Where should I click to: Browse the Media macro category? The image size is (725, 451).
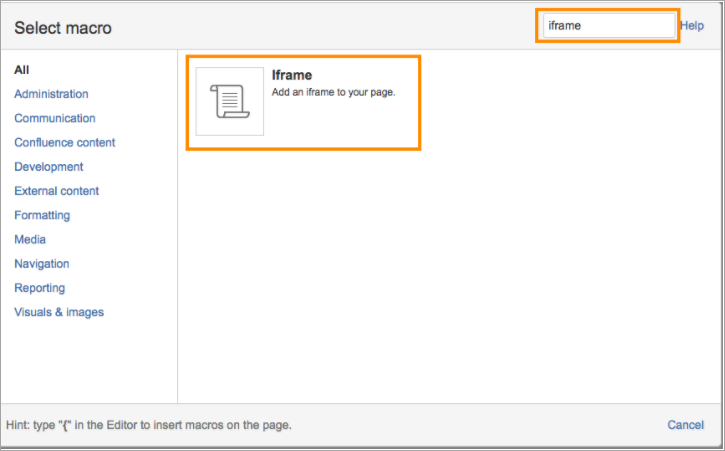coord(30,239)
